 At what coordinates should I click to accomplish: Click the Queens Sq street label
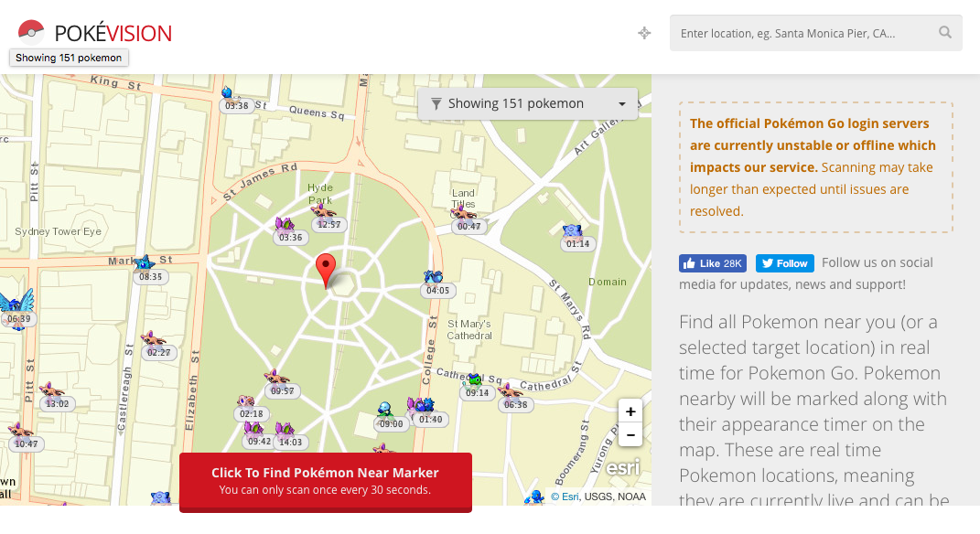tap(317, 112)
